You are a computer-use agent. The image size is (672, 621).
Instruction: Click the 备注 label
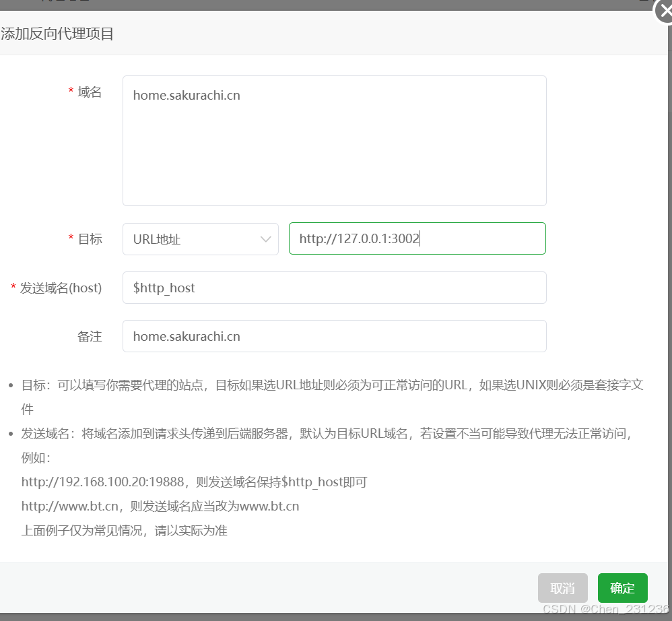pos(90,336)
